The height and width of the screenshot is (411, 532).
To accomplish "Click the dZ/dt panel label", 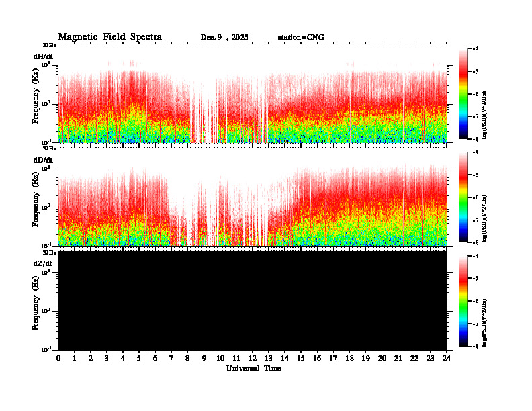I will 43,263.
